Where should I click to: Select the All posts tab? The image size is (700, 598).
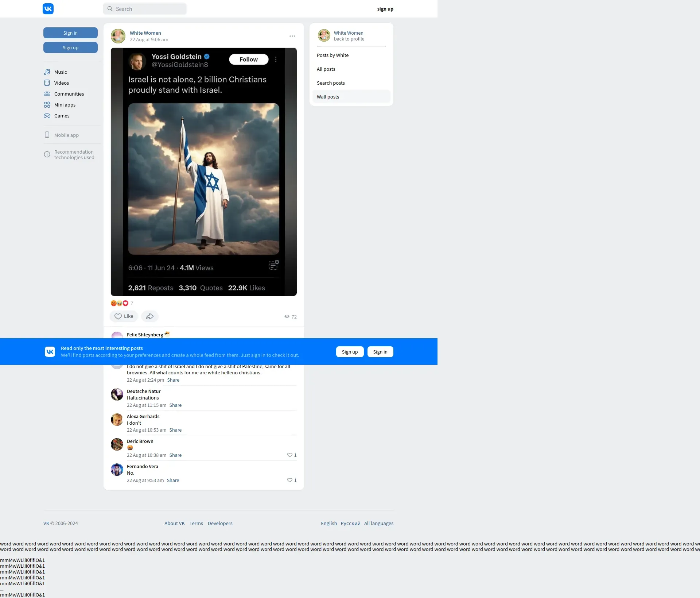[x=326, y=69]
